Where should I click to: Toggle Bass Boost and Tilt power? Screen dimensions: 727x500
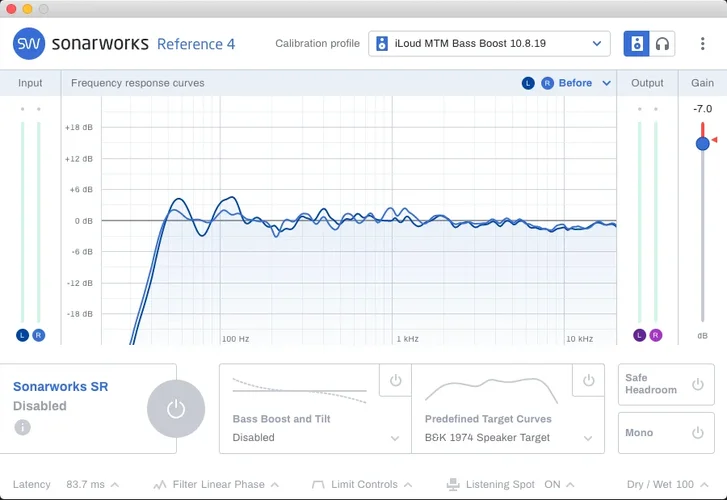(x=395, y=380)
